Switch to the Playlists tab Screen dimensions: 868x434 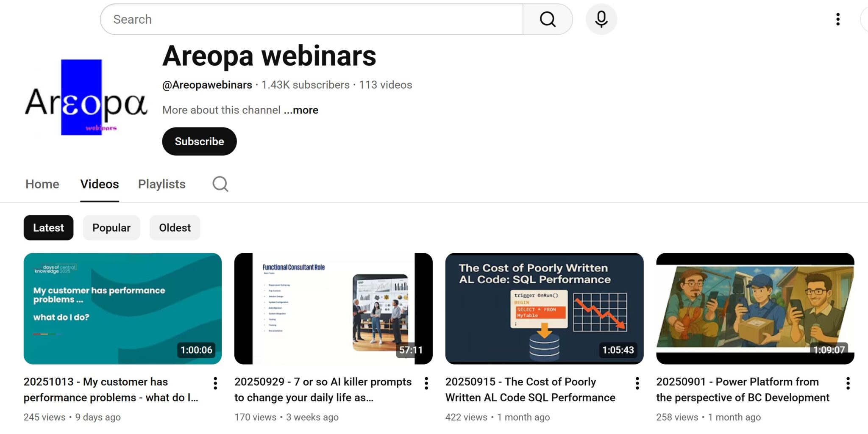tap(161, 184)
